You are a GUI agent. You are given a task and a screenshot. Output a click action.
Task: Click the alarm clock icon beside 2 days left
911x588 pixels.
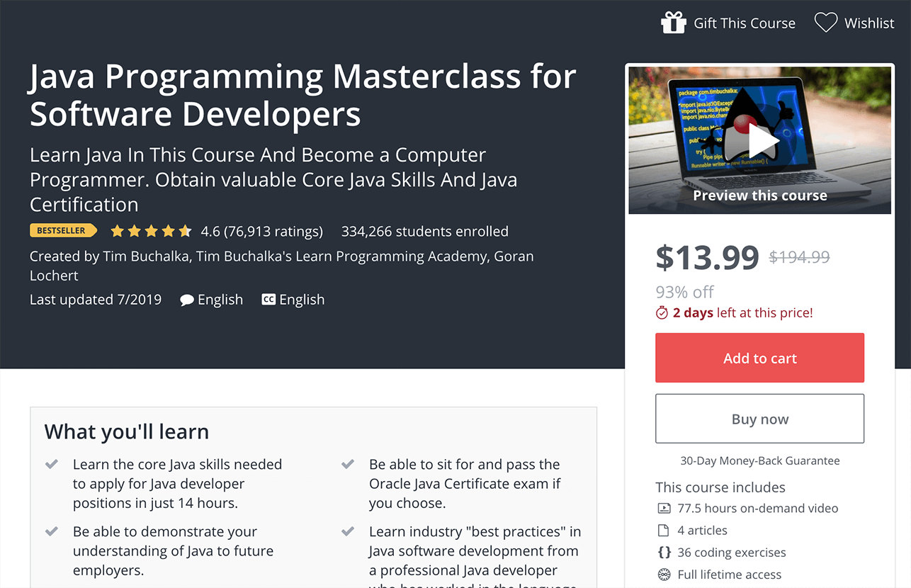(662, 312)
